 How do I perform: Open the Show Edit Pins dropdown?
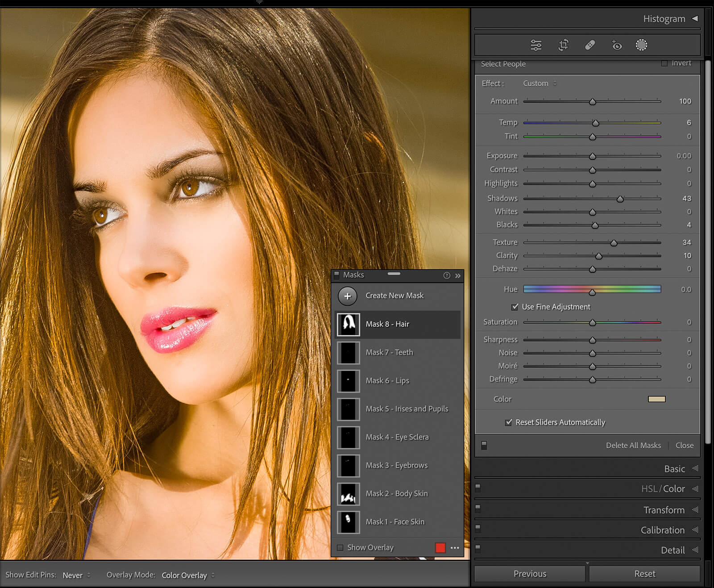(76, 575)
